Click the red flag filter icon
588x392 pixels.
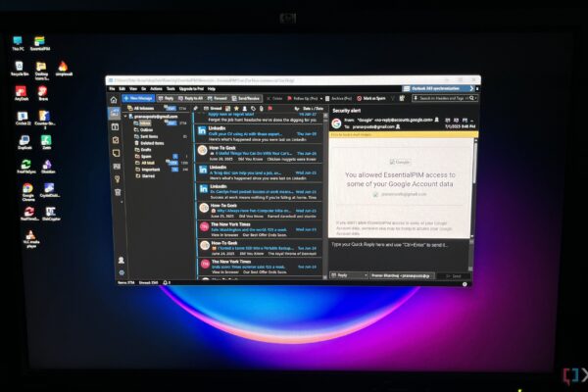point(270,109)
